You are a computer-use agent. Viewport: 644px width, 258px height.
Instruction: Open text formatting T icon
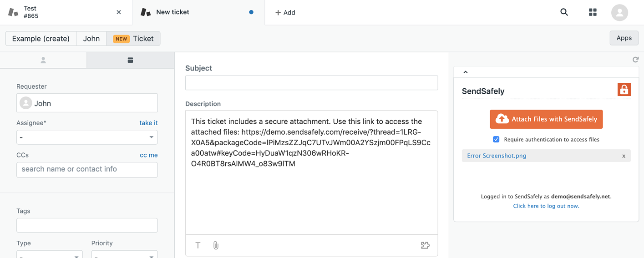coord(198,245)
